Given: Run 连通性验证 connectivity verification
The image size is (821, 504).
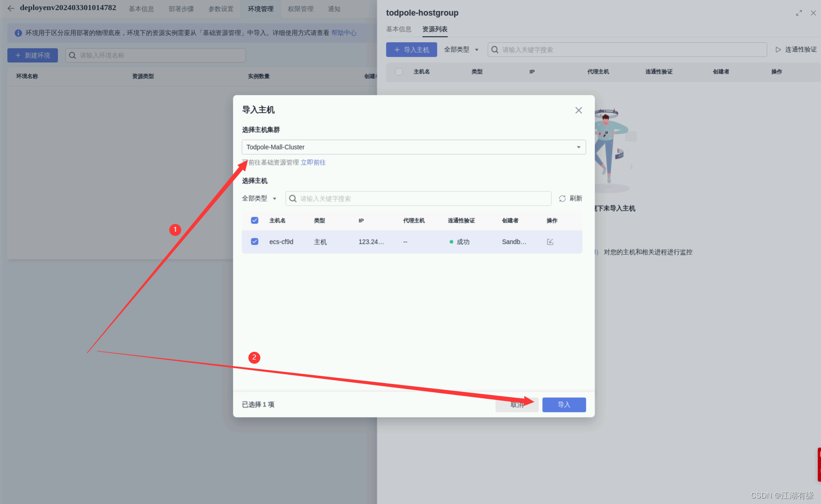Looking at the screenshot, I should point(795,49).
